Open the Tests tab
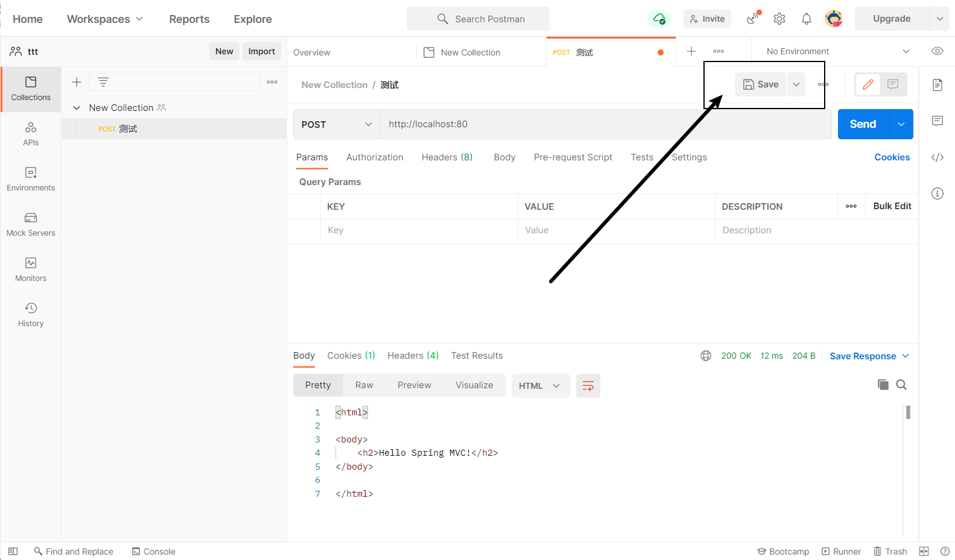The height and width of the screenshot is (560, 955). click(642, 157)
